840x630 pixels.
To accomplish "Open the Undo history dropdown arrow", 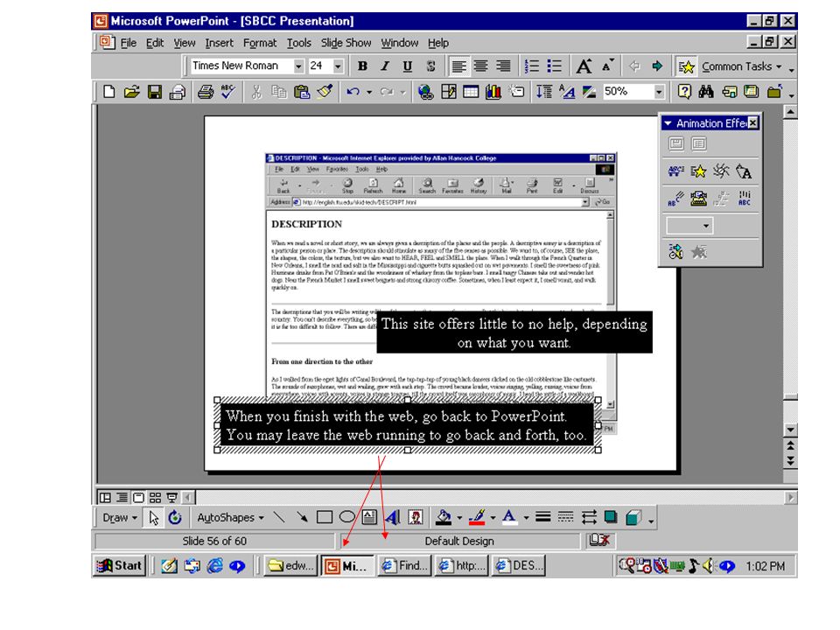I will click(x=369, y=92).
